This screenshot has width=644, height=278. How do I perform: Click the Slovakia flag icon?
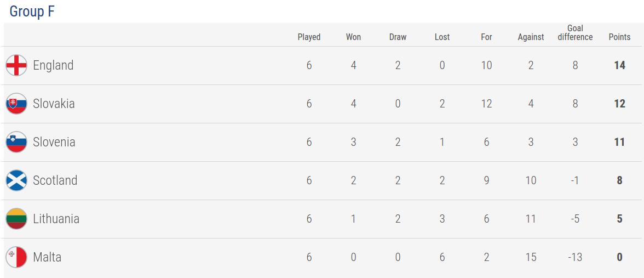[16, 104]
